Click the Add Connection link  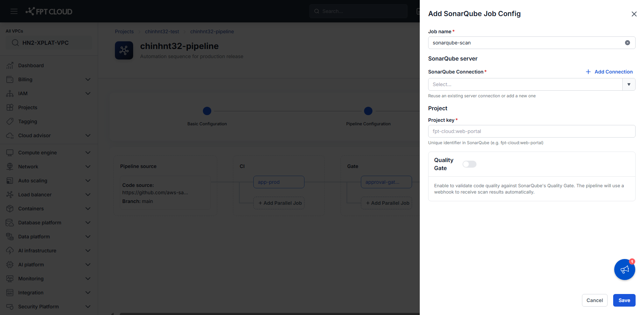click(609, 72)
